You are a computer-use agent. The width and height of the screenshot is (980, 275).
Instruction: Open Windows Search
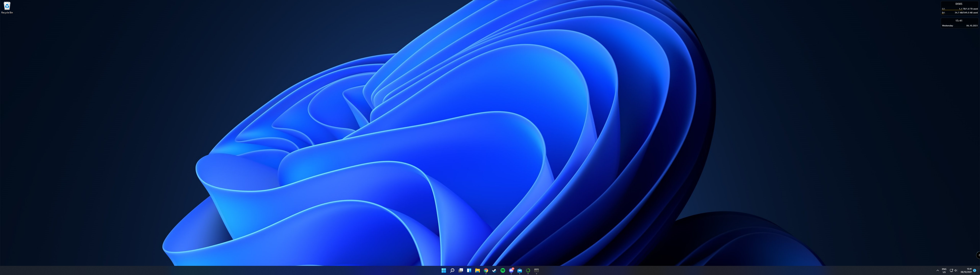(452, 270)
